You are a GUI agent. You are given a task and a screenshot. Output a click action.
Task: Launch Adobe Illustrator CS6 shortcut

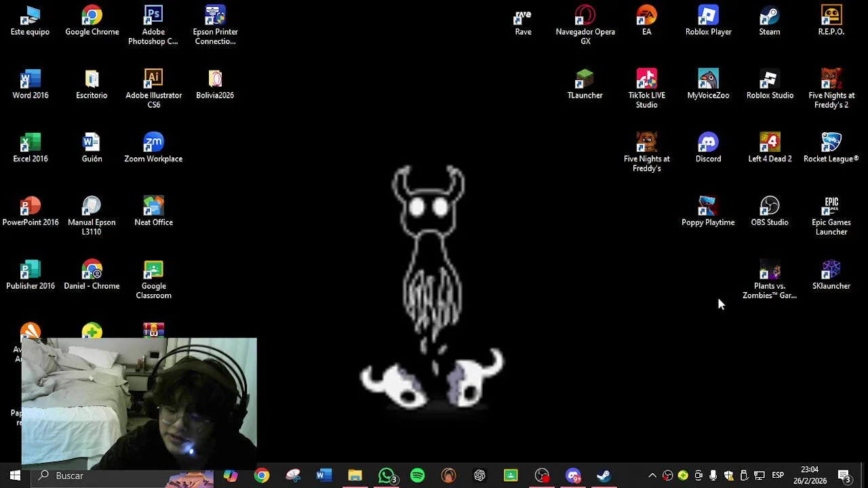(153, 89)
